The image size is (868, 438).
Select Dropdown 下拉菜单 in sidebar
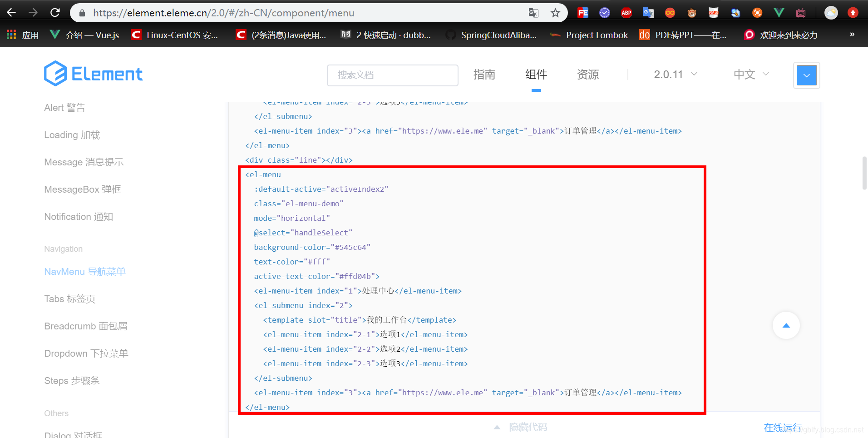pos(86,353)
